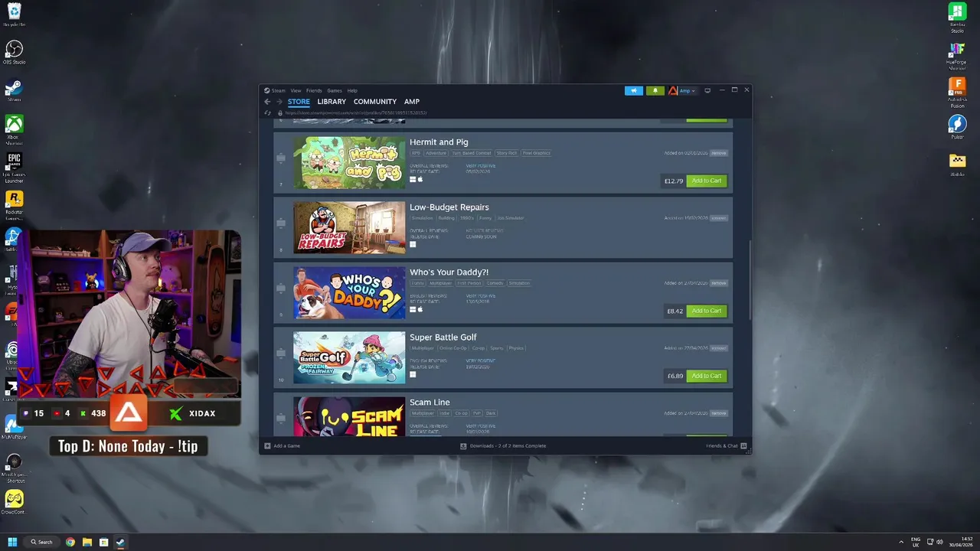The width and height of the screenshot is (980, 551).
Task: Open Friends & Chat in Steam footer
Action: pos(726,445)
